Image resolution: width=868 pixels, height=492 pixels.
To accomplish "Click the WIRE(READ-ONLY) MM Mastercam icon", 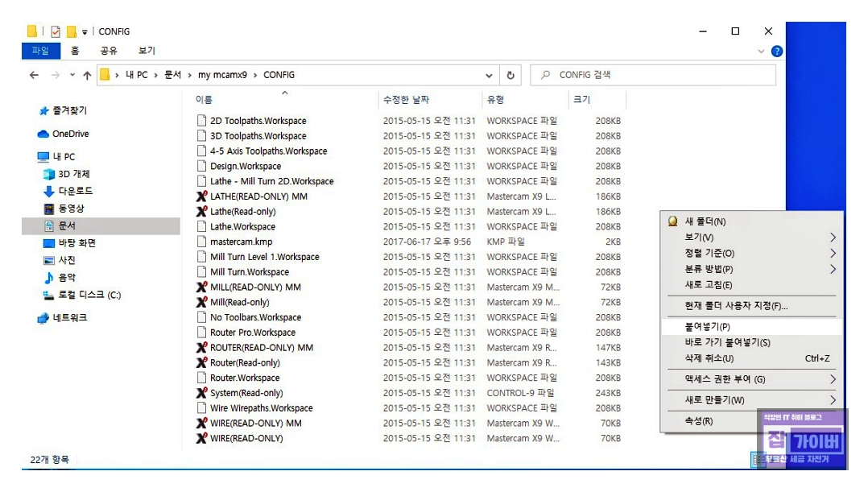I will coord(202,424).
